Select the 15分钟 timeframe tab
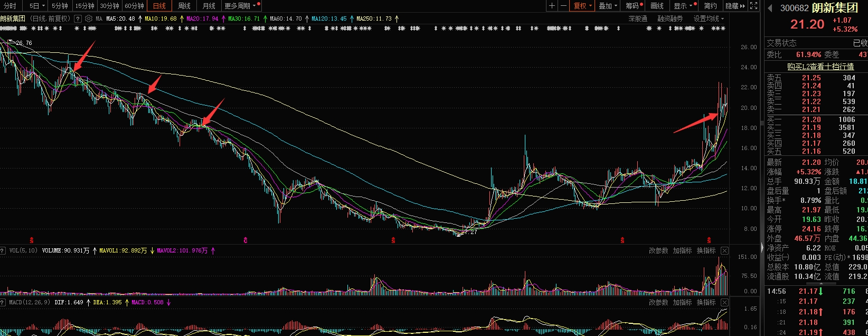Screen dimensions: 868x336 coord(84,6)
